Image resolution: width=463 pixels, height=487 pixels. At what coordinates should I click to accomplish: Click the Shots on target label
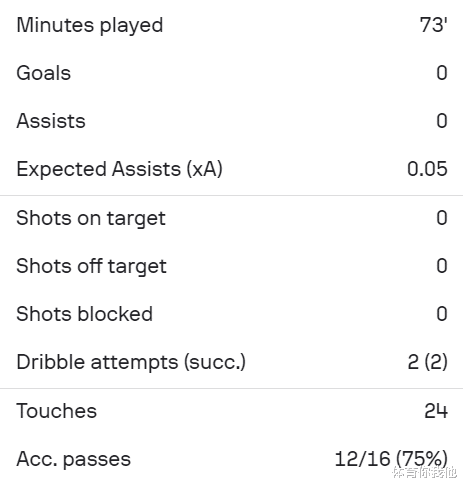[91, 219]
